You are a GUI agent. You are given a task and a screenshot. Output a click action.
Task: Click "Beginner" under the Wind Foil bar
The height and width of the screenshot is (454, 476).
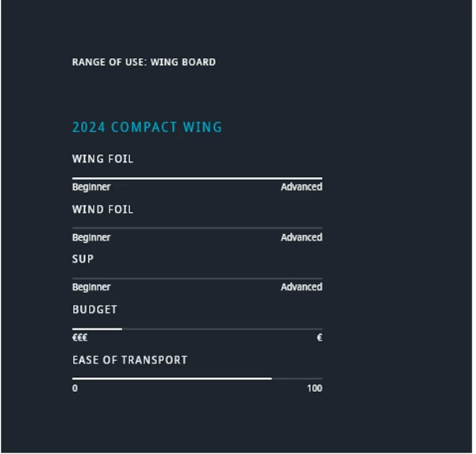click(91, 237)
